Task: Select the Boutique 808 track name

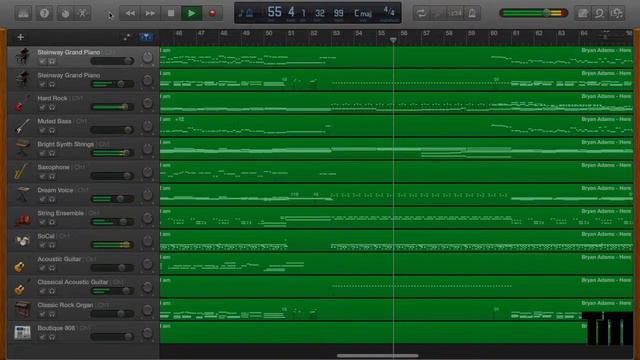Action: click(56, 328)
